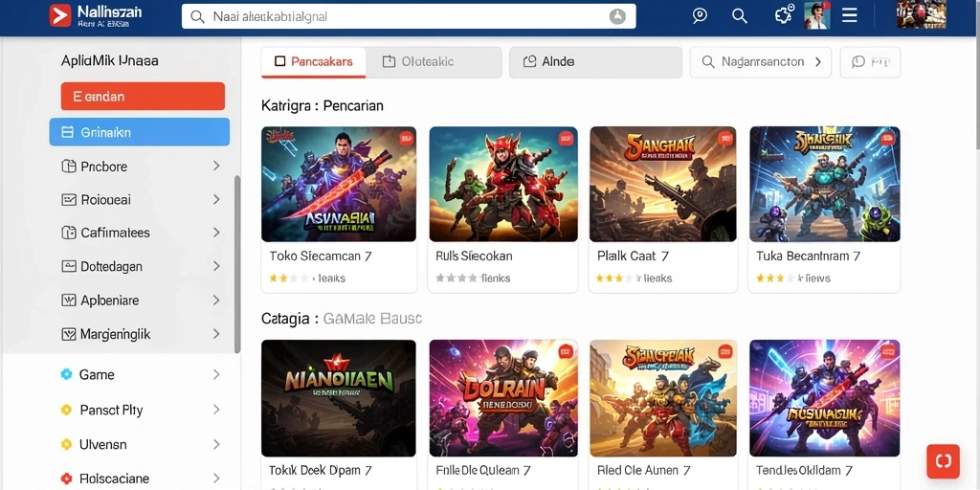The height and width of the screenshot is (490, 980).
Task: Click the red play logo icon
Action: pyautogui.click(x=60, y=15)
